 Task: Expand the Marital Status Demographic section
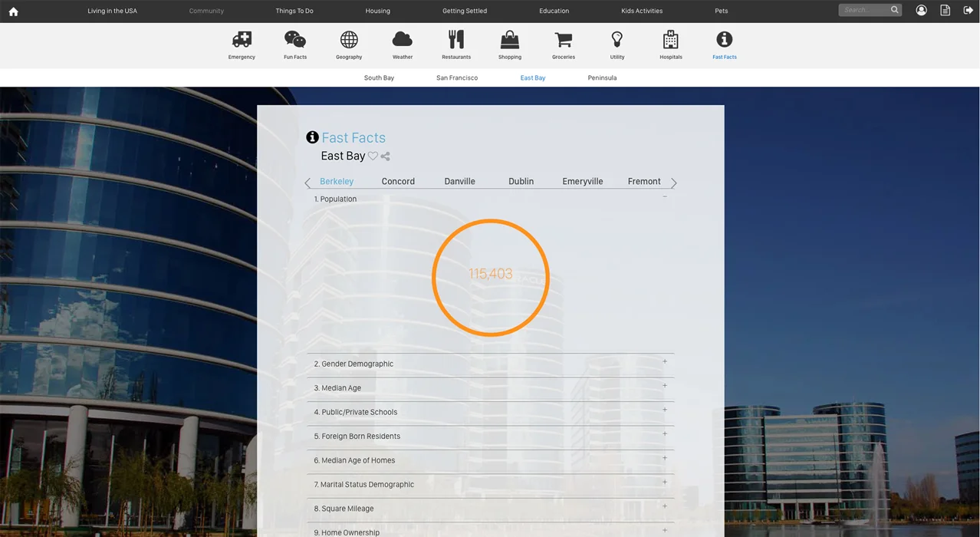point(665,483)
